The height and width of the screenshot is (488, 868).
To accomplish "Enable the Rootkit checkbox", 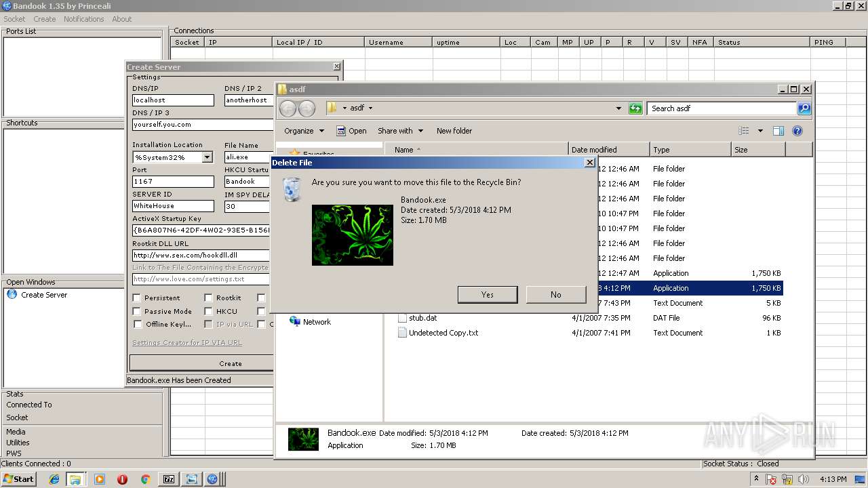I will pos(208,298).
